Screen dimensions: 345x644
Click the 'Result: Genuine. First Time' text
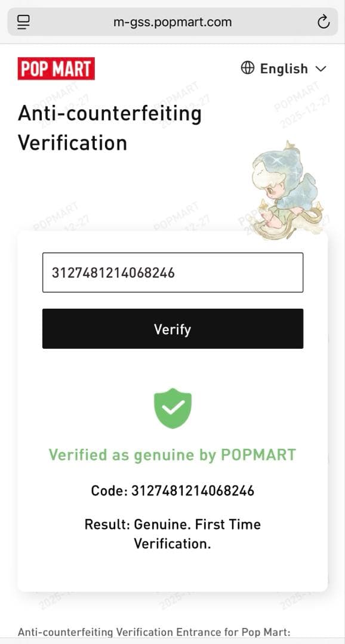[172, 525]
